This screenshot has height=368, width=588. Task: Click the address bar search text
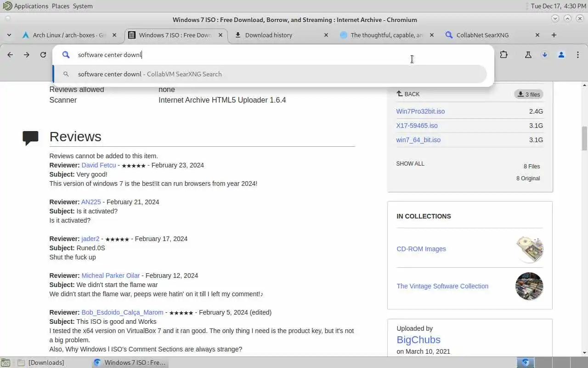coord(110,55)
